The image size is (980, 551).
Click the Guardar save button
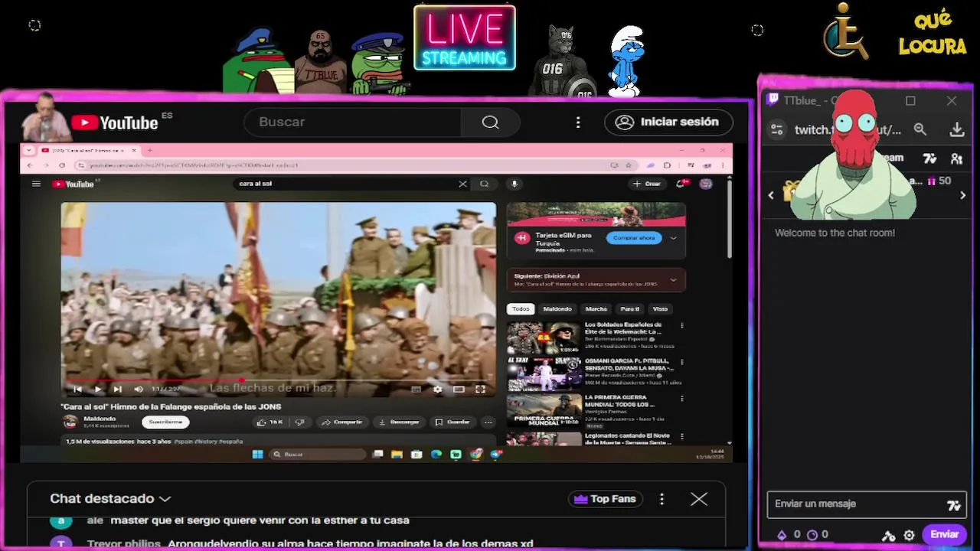tap(452, 422)
